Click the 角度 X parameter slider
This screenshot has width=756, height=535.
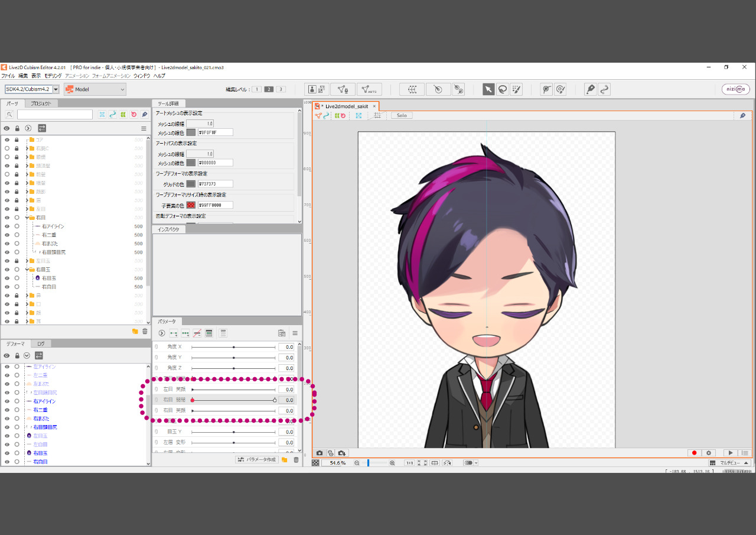[234, 347]
